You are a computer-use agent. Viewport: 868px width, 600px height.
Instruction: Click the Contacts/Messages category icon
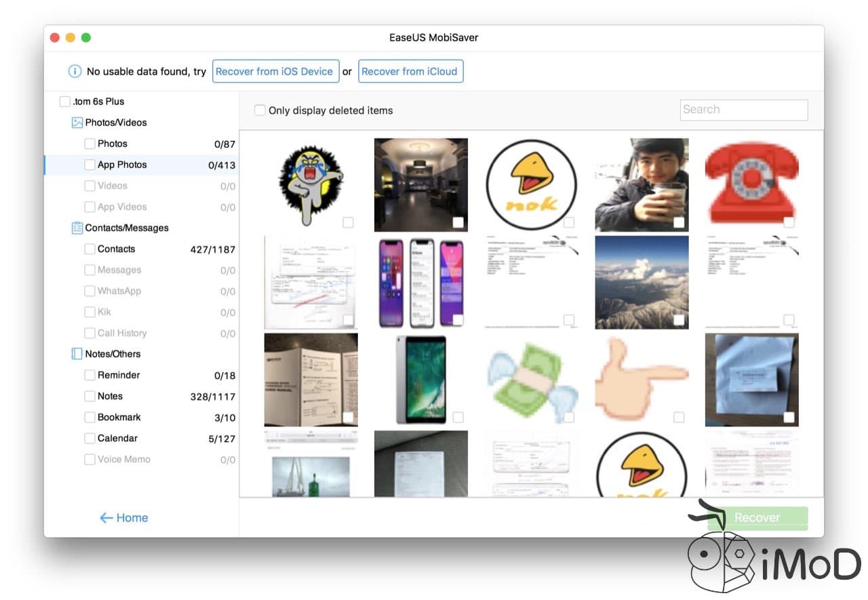(77, 228)
